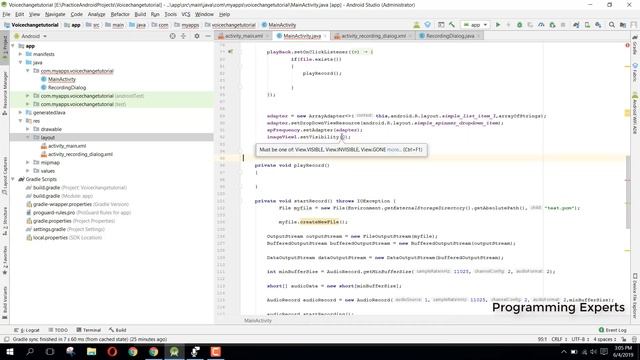Viewport: 640px width, 360px height.
Task: Select activity_main.xml in layout folder
Action: [x=67, y=146]
